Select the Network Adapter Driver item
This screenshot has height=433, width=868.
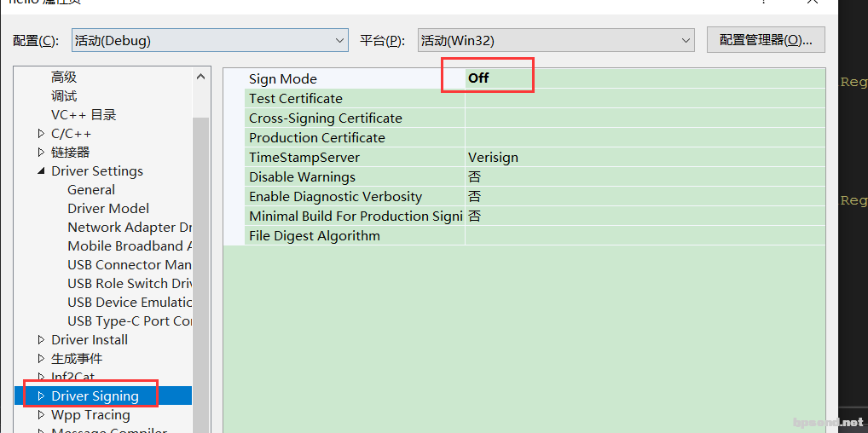pyautogui.click(x=130, y=227)
